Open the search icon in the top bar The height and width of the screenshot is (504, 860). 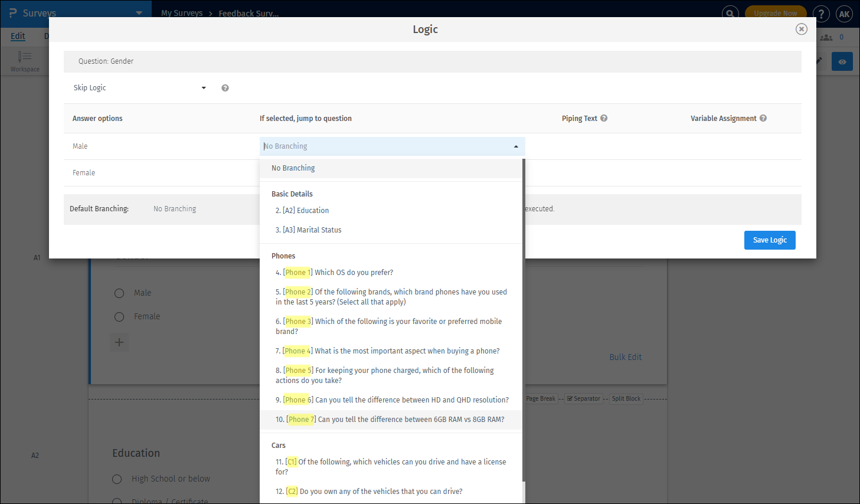coord(730,13)
